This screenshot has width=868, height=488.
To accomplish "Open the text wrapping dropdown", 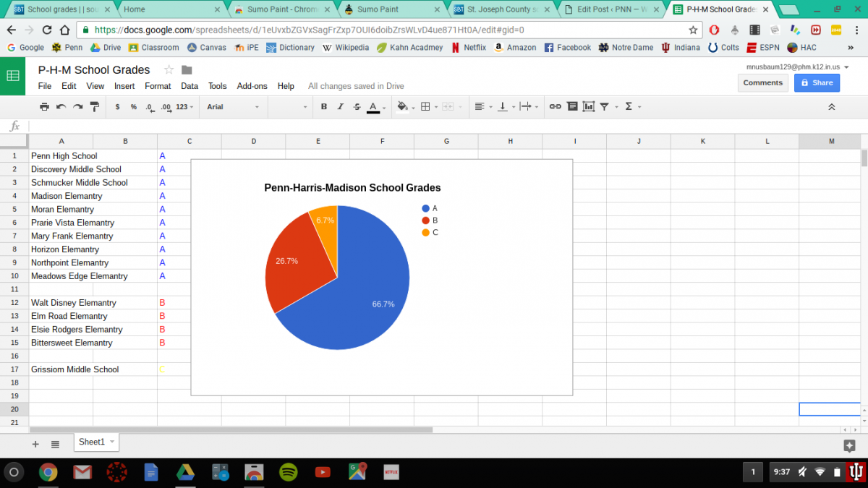I will pyautogui.click(x=529, y=106).
